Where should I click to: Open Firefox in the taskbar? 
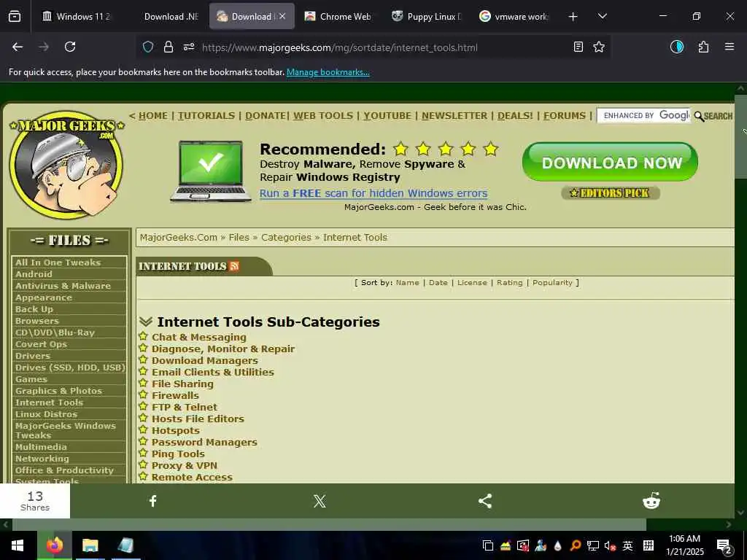coord(55,545)
